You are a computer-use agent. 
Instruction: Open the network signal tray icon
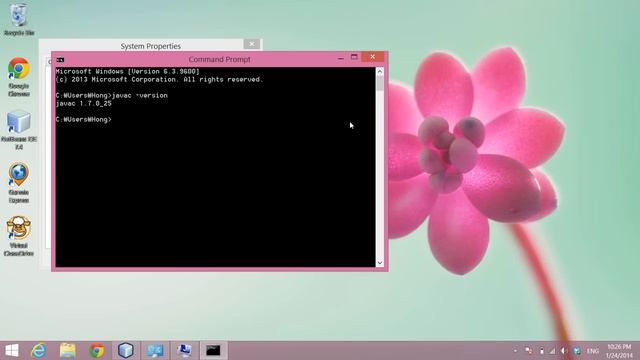point(552,351)
